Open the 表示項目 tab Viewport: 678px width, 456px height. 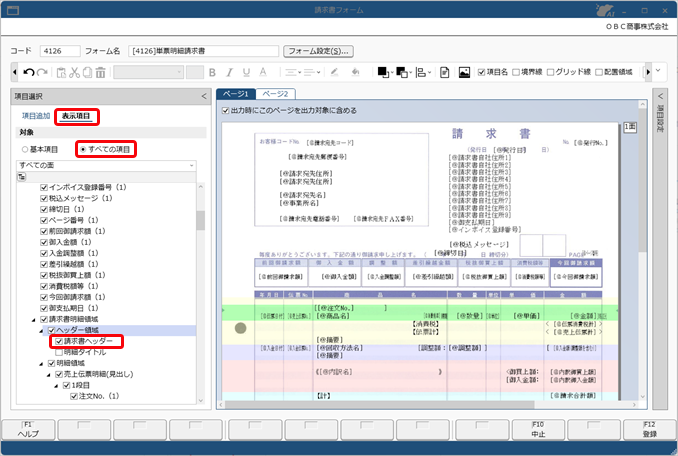click(76, 116)
